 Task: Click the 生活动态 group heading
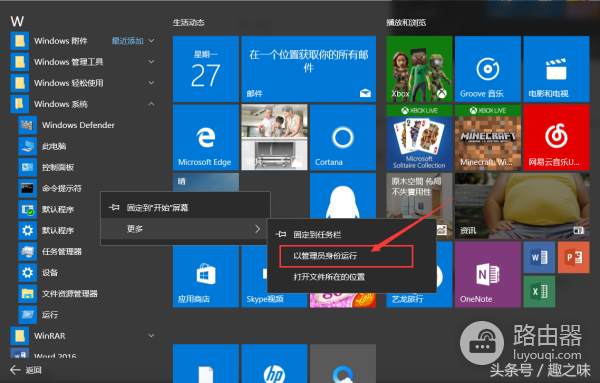point(188,23)
